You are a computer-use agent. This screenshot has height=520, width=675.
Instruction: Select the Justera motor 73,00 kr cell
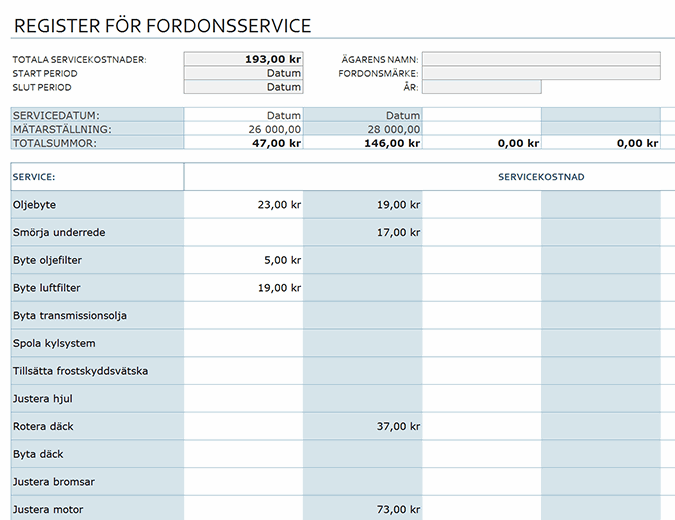click(362, 510)
